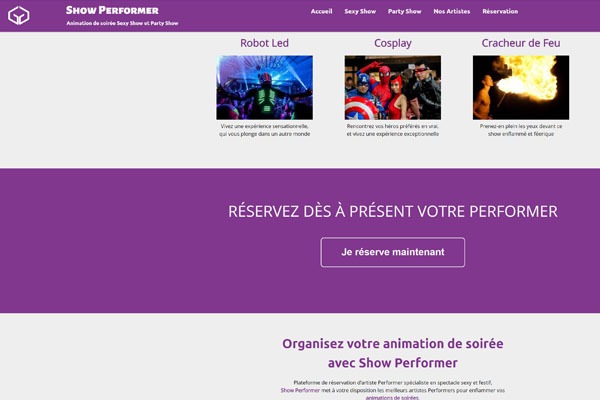Click the Animation de soirée tagline
The height and width of the screenshot is (400, 600).
tap(122, 23)
